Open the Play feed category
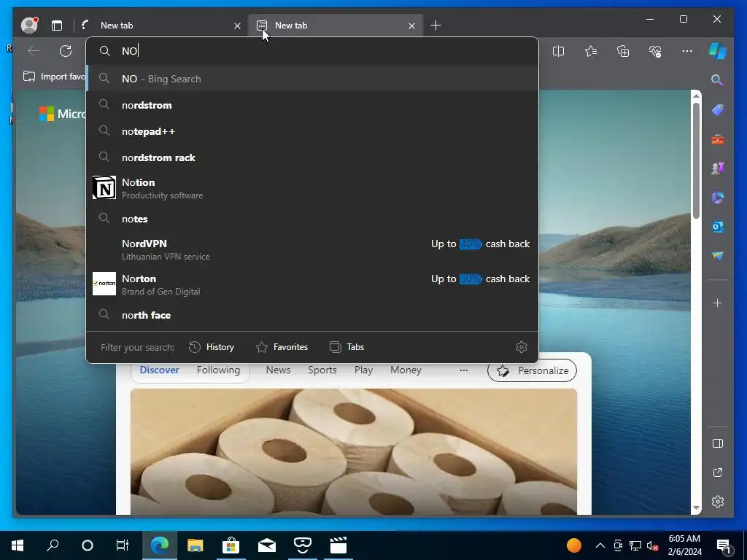747x560 pixels. (363, 370)
